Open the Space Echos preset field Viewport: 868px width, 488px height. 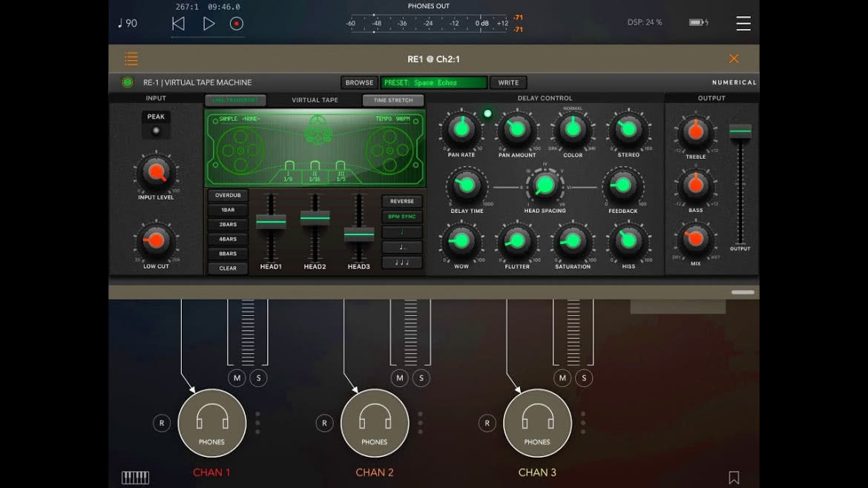pos(433,82)
